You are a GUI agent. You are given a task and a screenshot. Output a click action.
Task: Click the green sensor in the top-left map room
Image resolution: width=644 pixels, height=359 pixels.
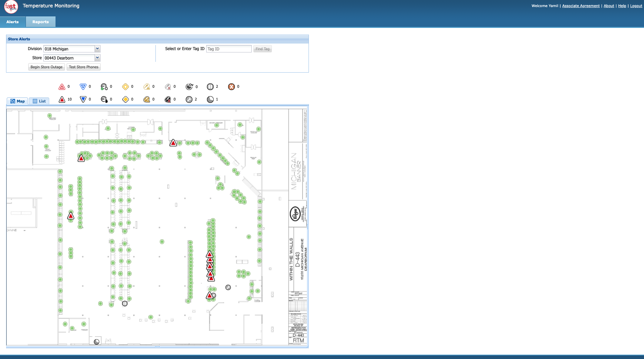(49, 116)
